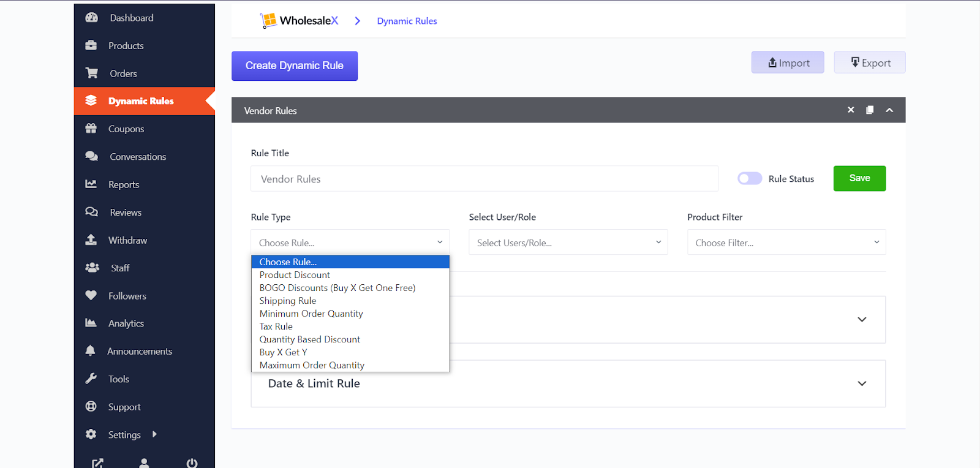Click the Analytics area chart icon

coord(91,323)
